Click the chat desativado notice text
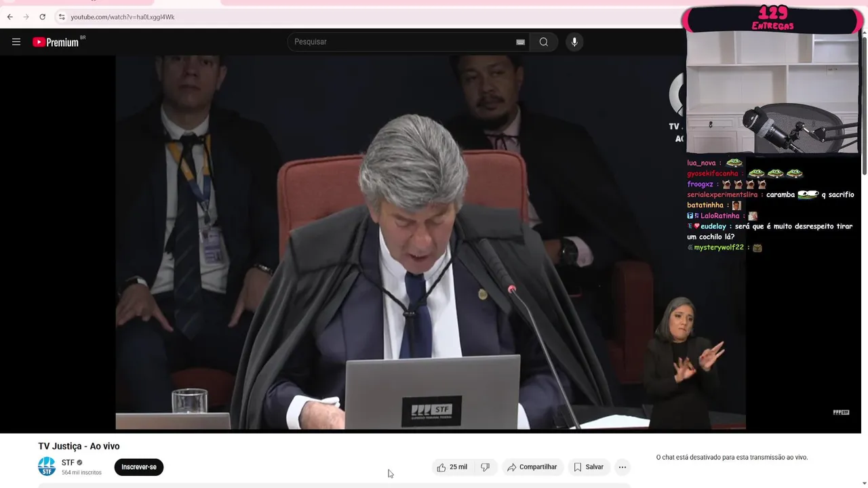 point(732,457)
